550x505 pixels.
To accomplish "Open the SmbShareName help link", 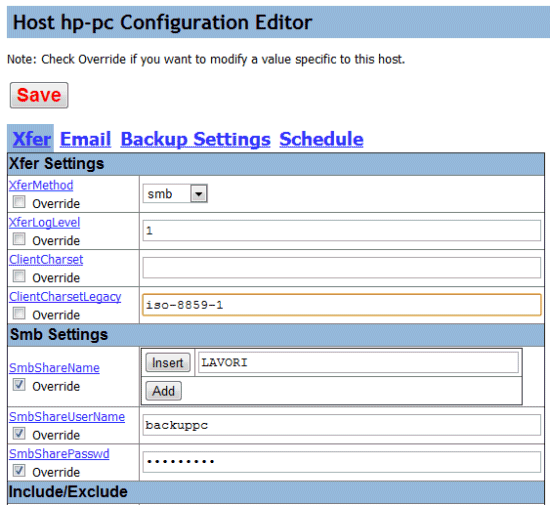I will pos(54,368).
